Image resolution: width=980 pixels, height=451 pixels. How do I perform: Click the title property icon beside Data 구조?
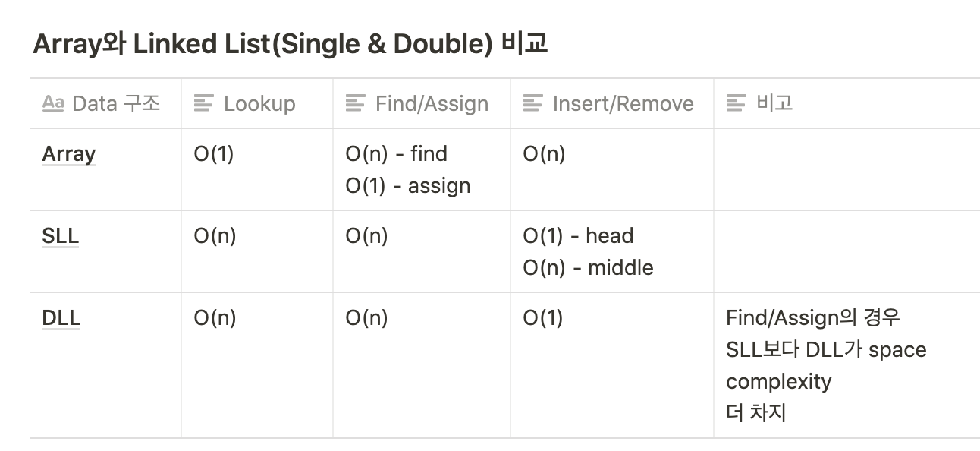52,103
